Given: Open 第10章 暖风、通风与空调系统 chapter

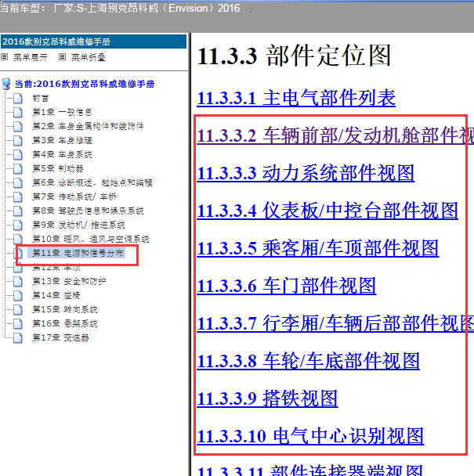Looking at the screenshot, I should pyautogui.click(x=91, y=239).
